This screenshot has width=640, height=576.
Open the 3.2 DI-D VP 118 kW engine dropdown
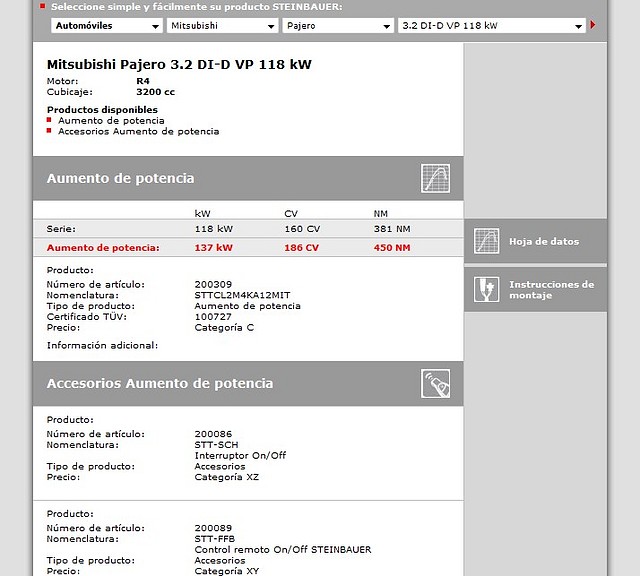(x=492, y=26)
